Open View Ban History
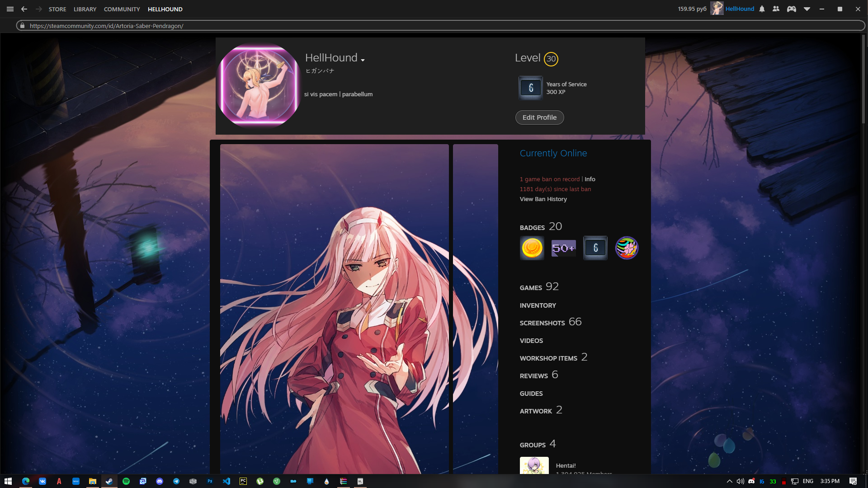Image resolution: width=868 pixels, height=488 pixels. click(x=543, y=199)
